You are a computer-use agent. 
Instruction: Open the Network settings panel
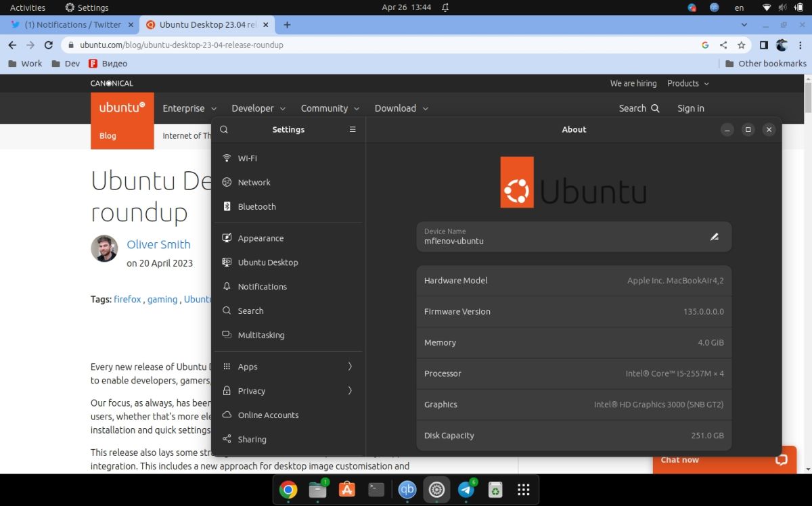click(x=288, y=183)
